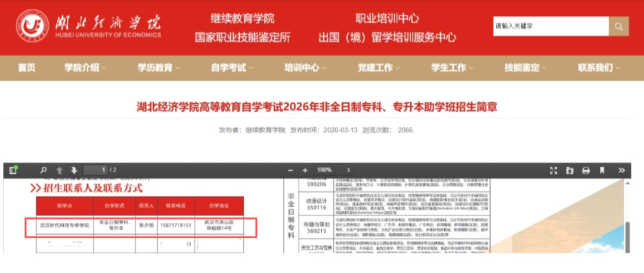644x273 pixels.
Task: Expand the 学院介绍 menu
Action: [85, 68]
